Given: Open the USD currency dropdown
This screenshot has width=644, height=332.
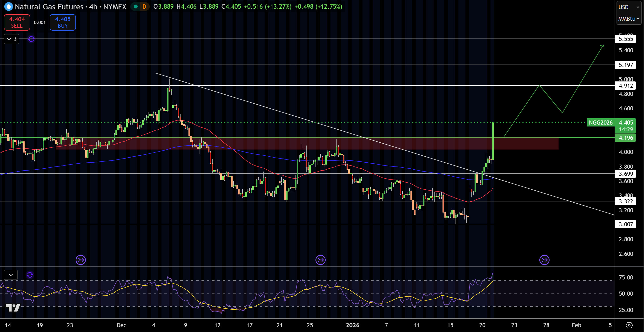Looking at the screenshot, I should point(629,7).
